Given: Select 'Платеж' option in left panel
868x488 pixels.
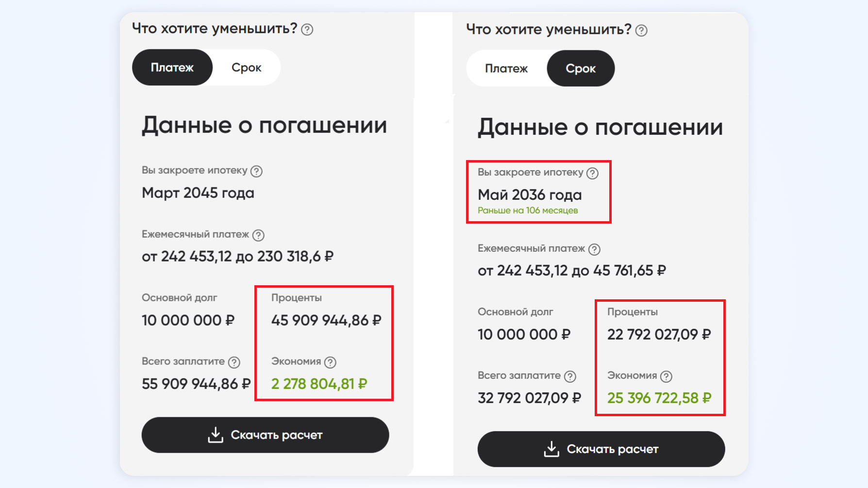Looking at the screenshot, I should pos(172,67).
